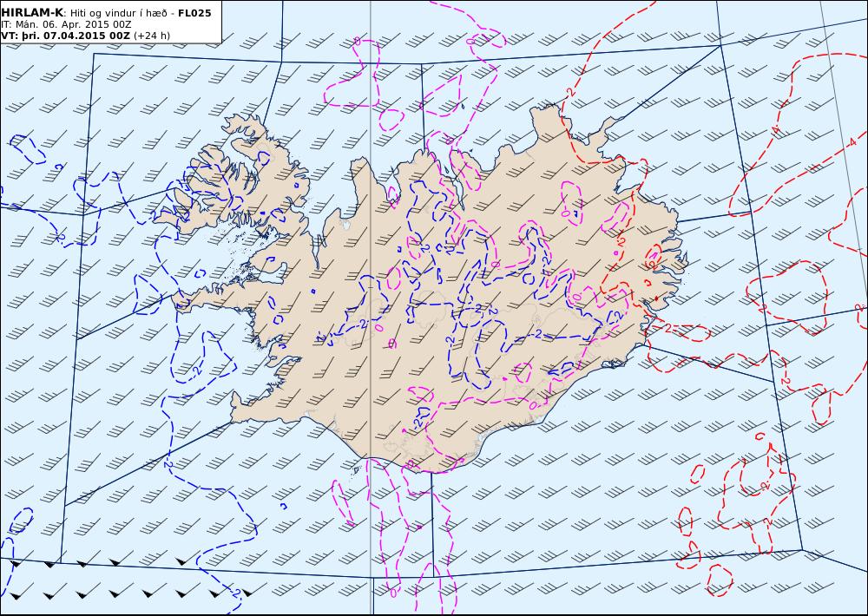Select initial time 'IT: Mán. 06. Apr. 2015 00Z'
This screenshot has height=616, width=868.
click(66, 24)
